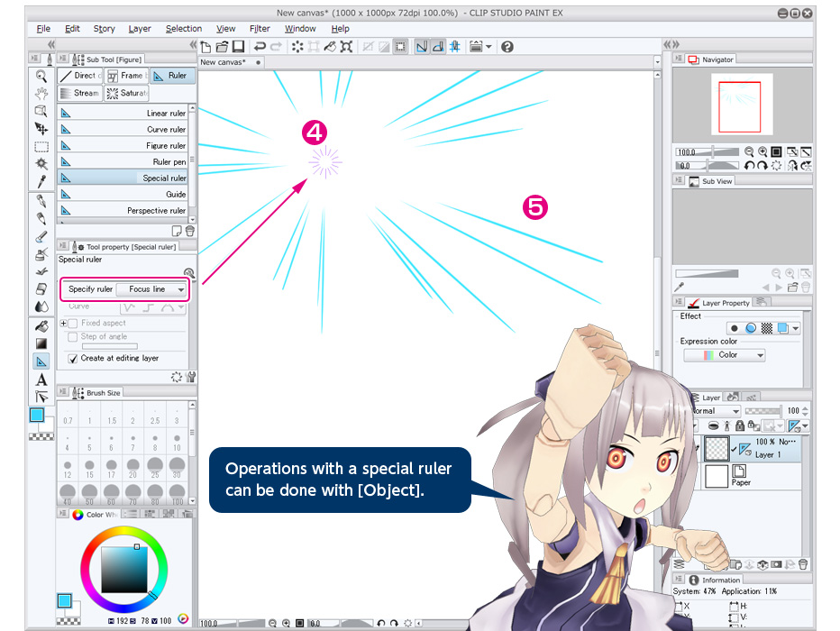Pick the Eyedropper tool in the toolbox

[41, 181]
